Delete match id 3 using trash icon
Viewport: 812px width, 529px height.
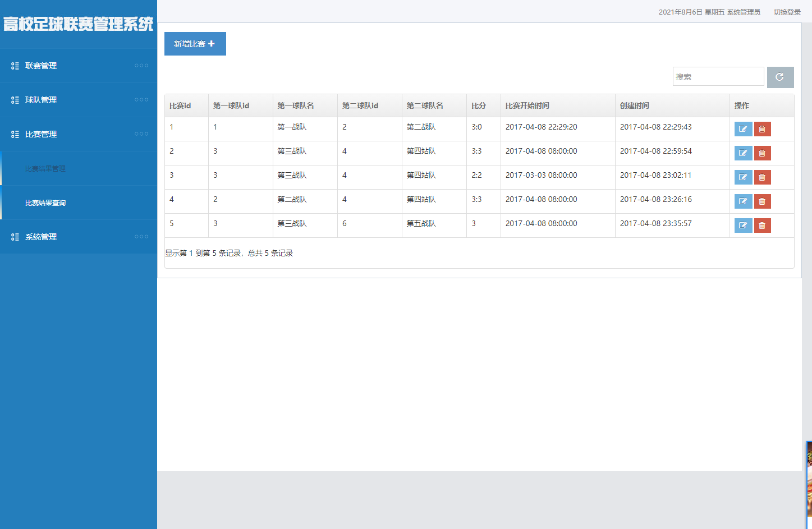coord(762,177)
